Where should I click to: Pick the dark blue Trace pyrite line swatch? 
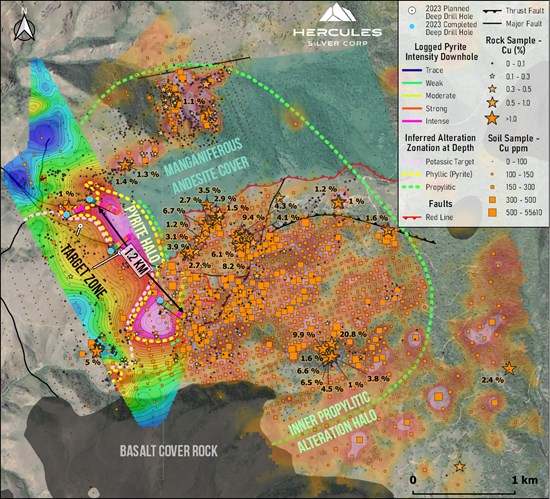click(412, 70)
